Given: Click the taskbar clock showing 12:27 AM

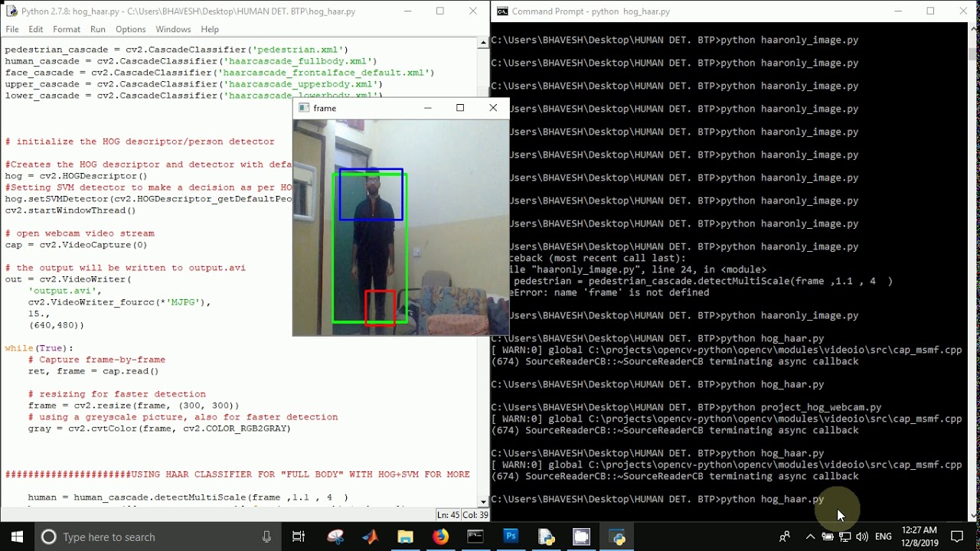Looking at the screenshot, I should tap(920, 537).
